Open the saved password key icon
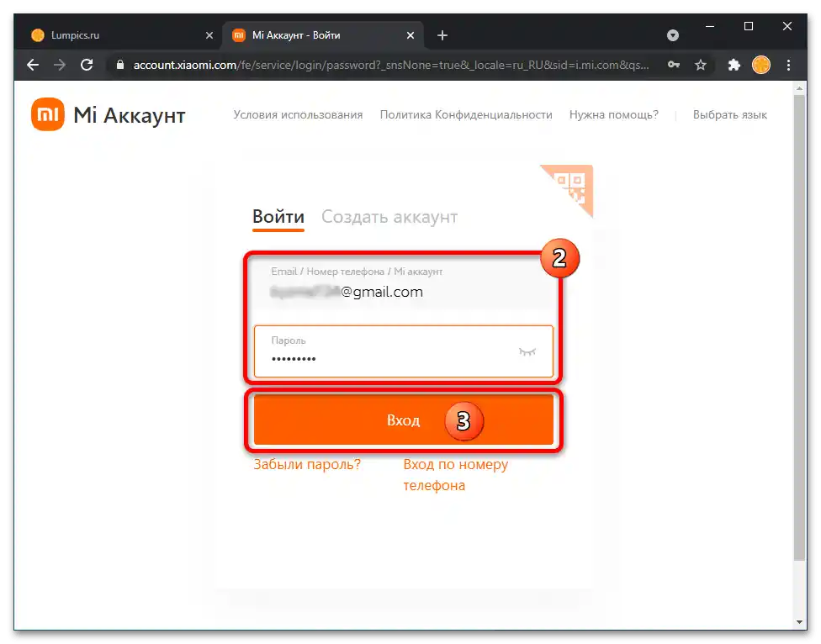 [x=674, y=65]
